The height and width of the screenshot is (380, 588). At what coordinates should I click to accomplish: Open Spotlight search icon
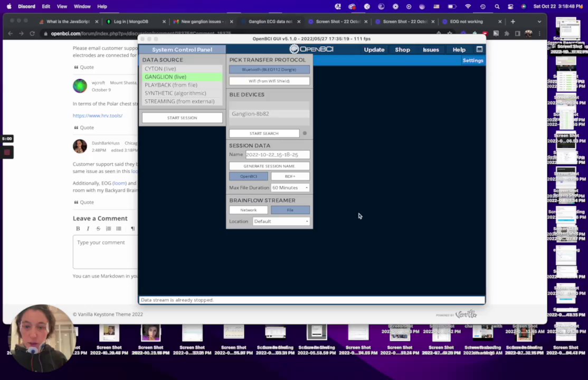coord(497,6)
